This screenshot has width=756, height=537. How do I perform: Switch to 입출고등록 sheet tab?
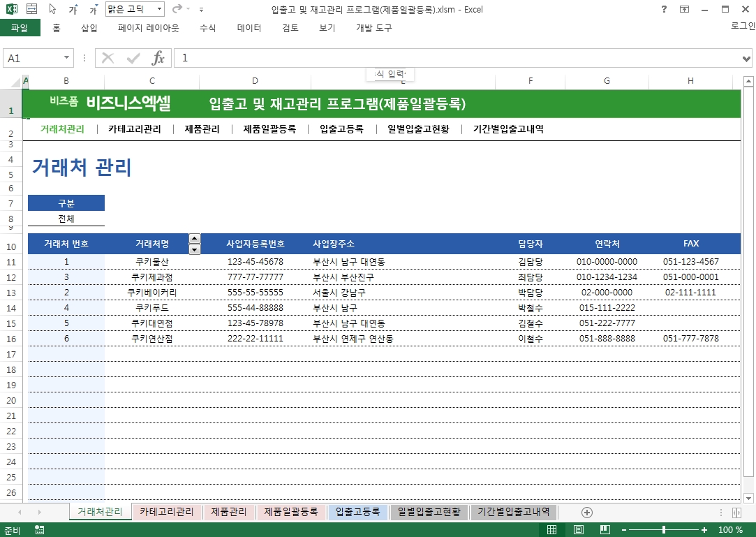tap(358, 512)
